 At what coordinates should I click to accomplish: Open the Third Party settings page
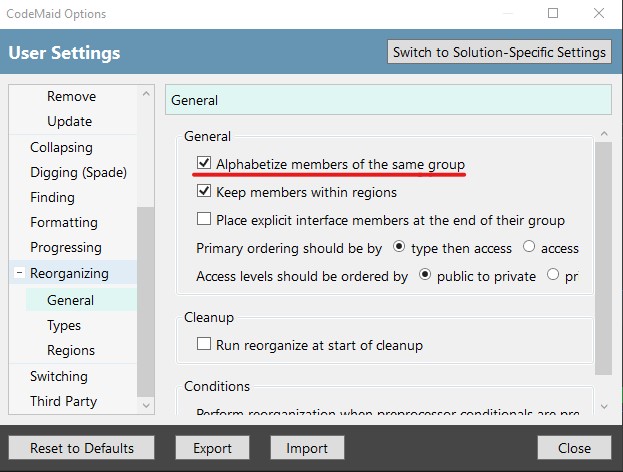click(63, 401)
